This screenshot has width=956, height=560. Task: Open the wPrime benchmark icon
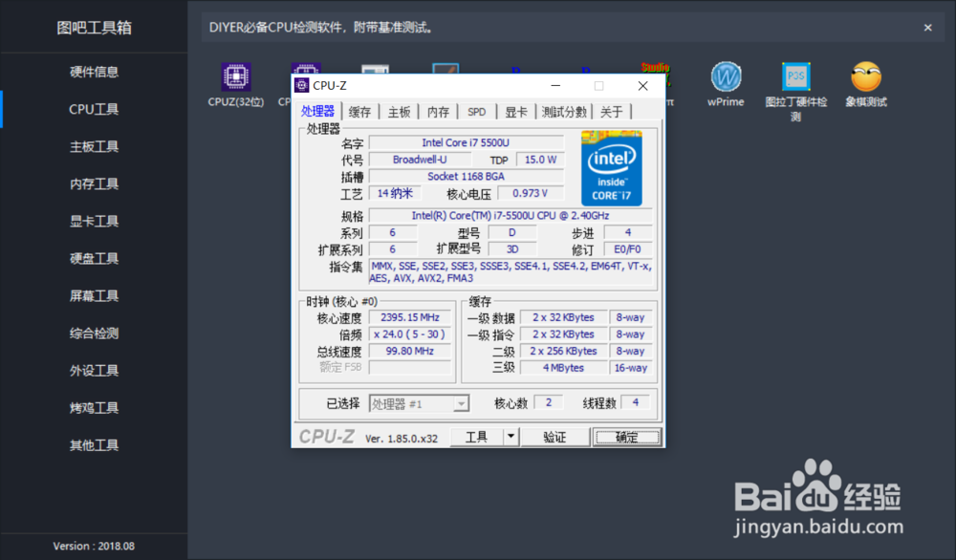(726, 76)
